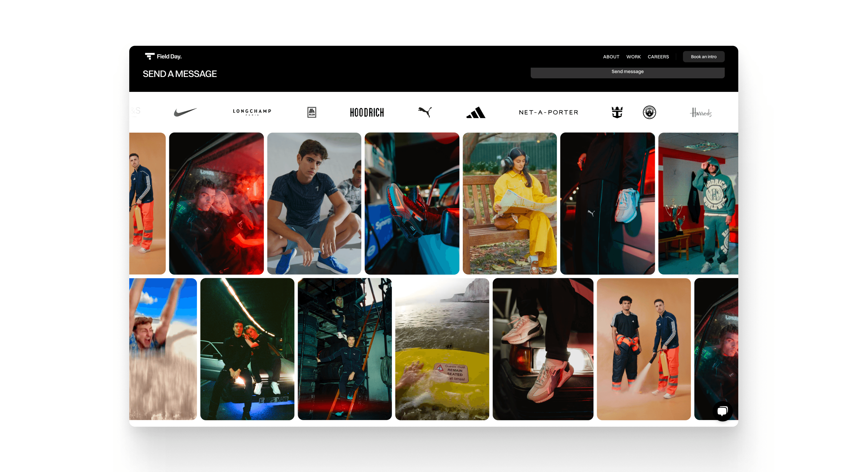Click the Longchamp Paris logo
The image size is (868, 472).
[252, 112]
